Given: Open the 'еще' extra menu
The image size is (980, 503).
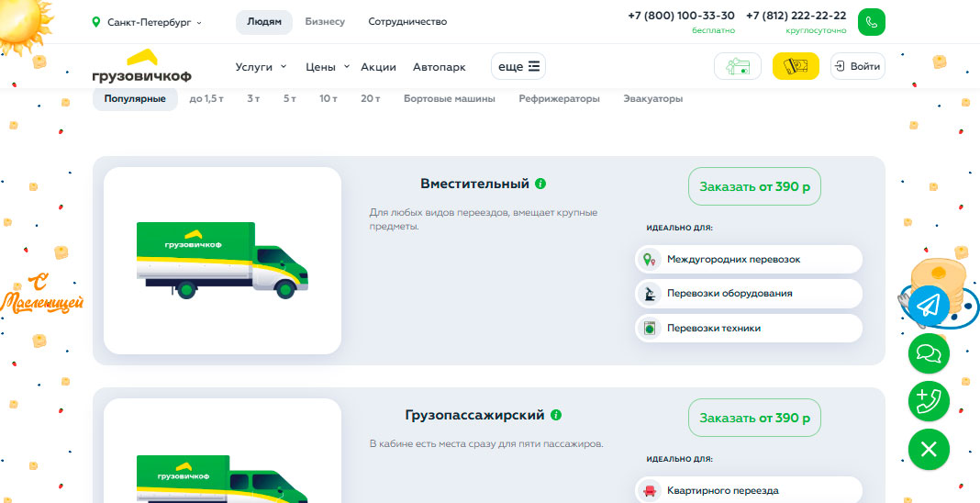Looking at the screenshot, I should click(518, 66).
